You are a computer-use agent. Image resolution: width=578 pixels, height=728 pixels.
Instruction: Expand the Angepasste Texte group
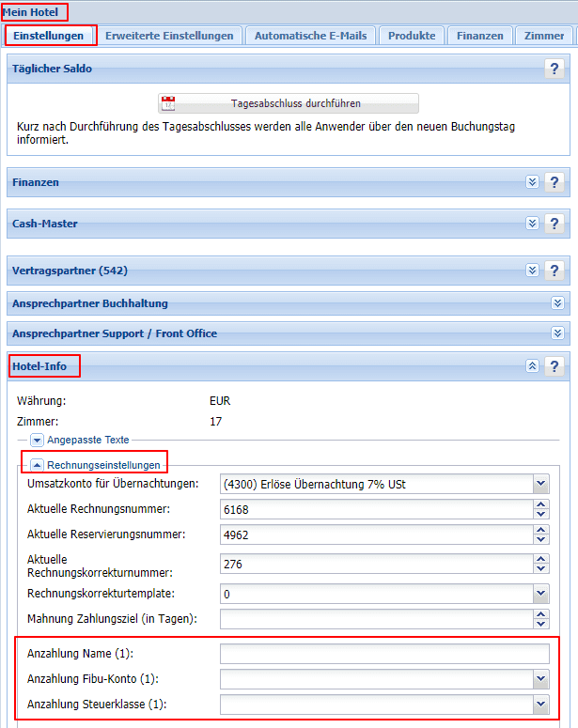pyautogui.click(x=38, y=440)
